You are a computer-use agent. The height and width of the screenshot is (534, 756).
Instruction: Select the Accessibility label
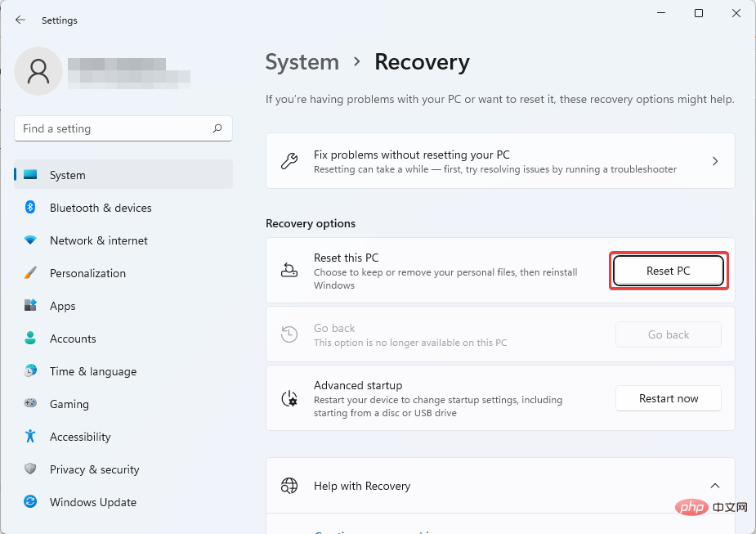click(80, 437)
